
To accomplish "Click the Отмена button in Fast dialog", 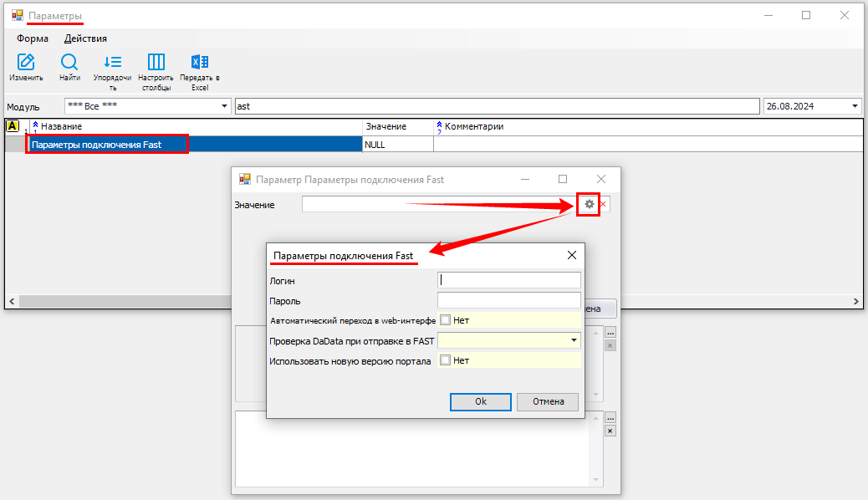I will [547, 401].
